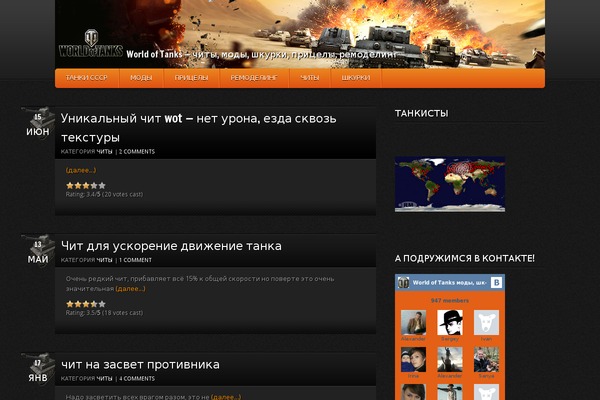The image size is (600, 400).
Task: Click the VK logo icon in widget header
Action: click(x=496, y=282)
